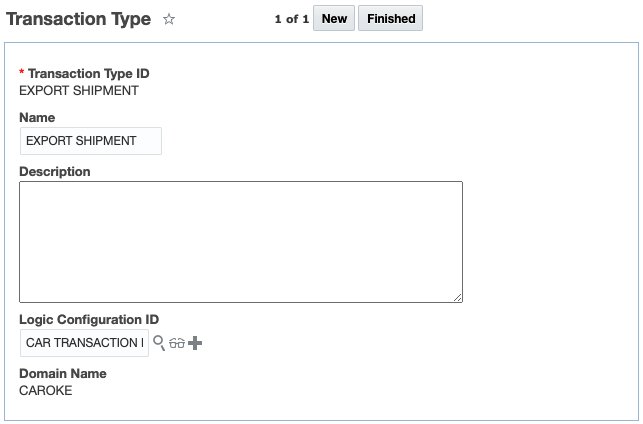The image size is (643, 424).
Task: Click the Description field label
Action: 55,172
